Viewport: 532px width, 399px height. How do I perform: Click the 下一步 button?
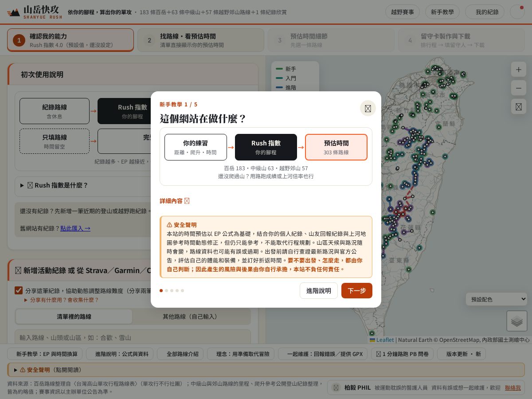click(x=357, y=291)
